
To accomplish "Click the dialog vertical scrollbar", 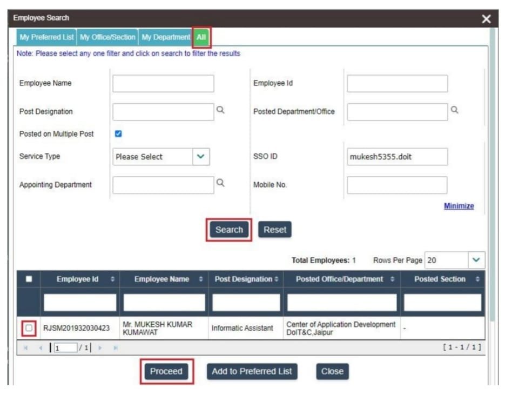I will pos(493,175).
